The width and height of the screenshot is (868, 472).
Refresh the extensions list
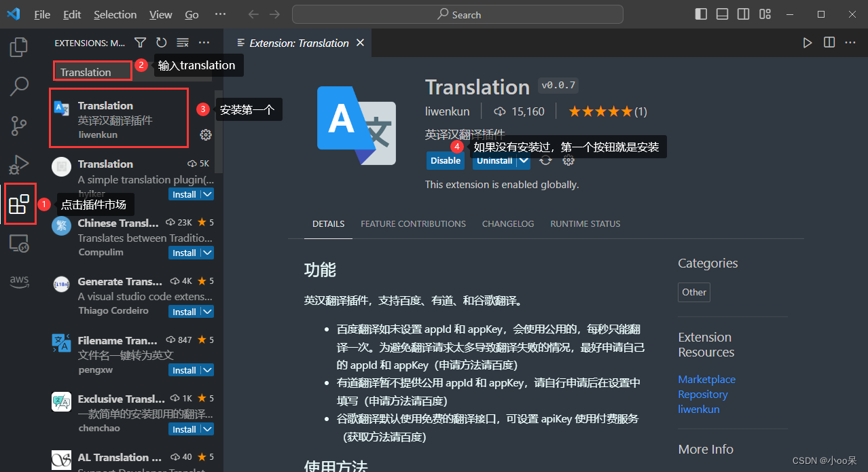(161, 43)
